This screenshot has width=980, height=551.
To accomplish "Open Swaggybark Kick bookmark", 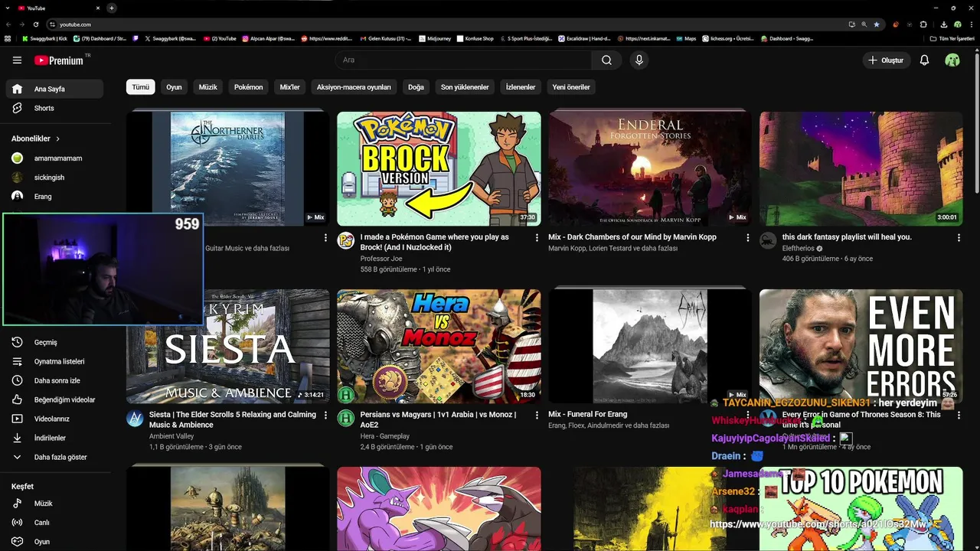I will (45, 38).
